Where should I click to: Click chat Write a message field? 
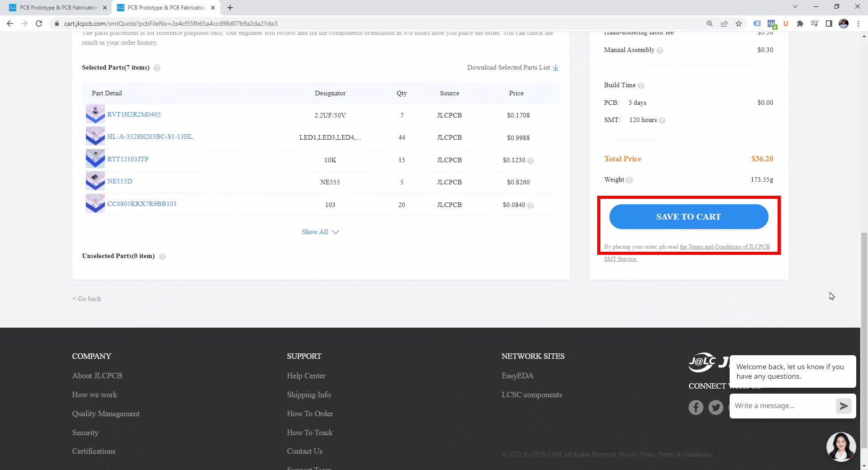(x=783, y=406)
